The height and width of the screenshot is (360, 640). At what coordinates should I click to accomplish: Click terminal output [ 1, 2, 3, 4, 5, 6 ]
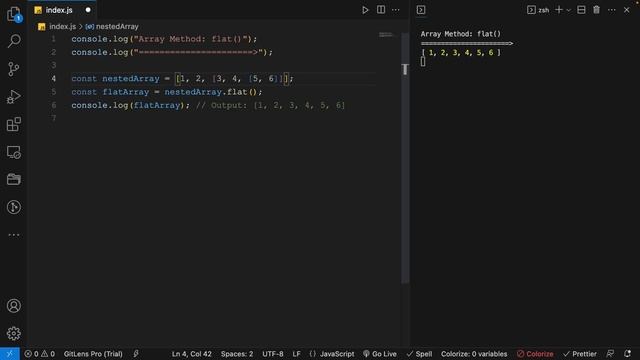tap(461, 52)
